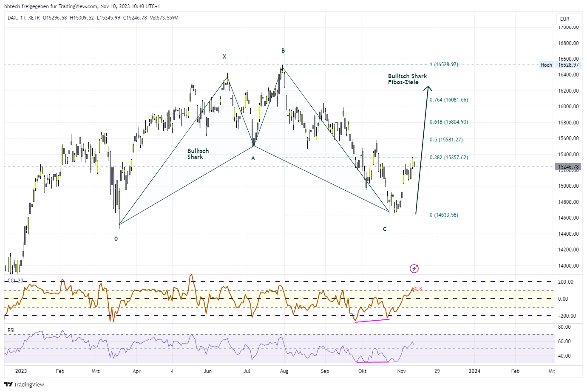Screen dimensions: 587x392
Task: Open the EUR currency selector
Action: 569,19
